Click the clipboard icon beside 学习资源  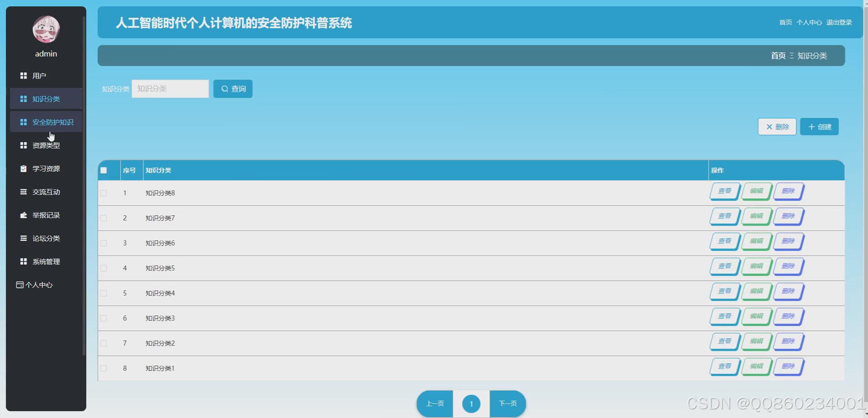[x=24, y=168]
